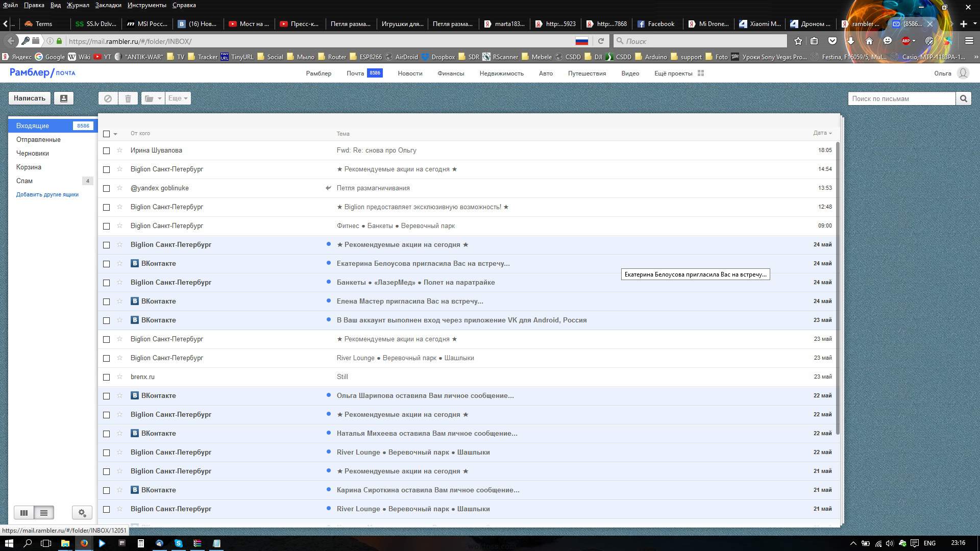
Task: Show hidden bookmarks overflow chevron
Action: tap(975, 57)
